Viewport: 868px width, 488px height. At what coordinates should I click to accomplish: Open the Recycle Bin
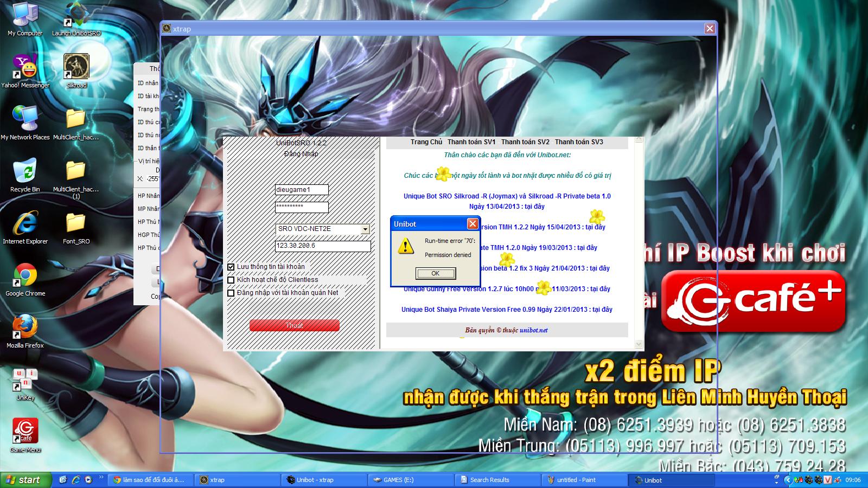click(25, 175)
